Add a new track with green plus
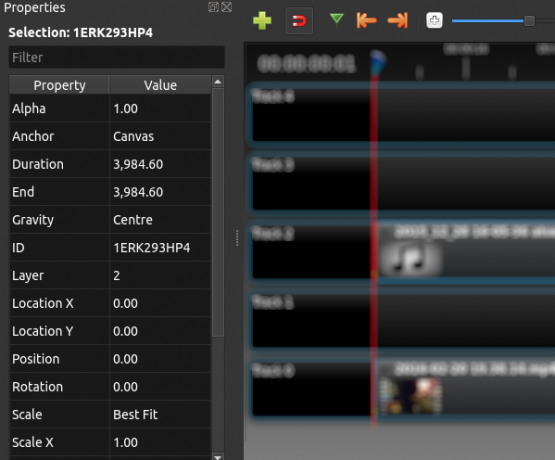 (262, 21)
